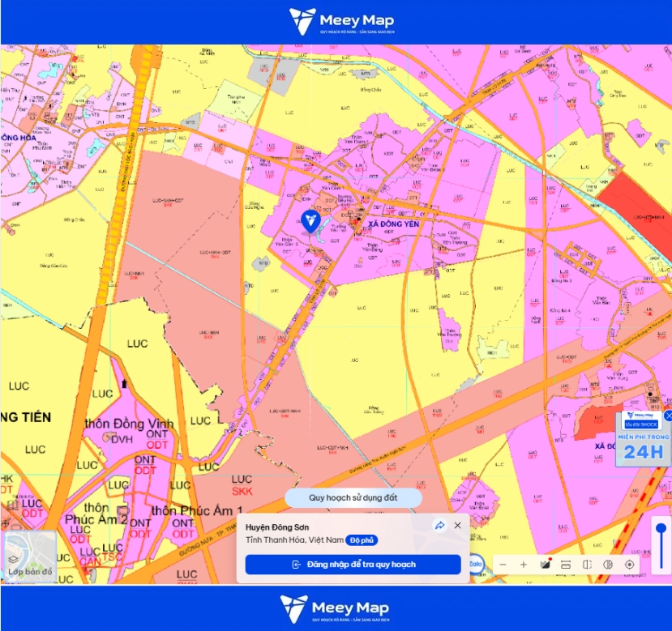Close the Huyện Đông Sơn info card
This screenshot has width=672, height=631.
point(458,526)
